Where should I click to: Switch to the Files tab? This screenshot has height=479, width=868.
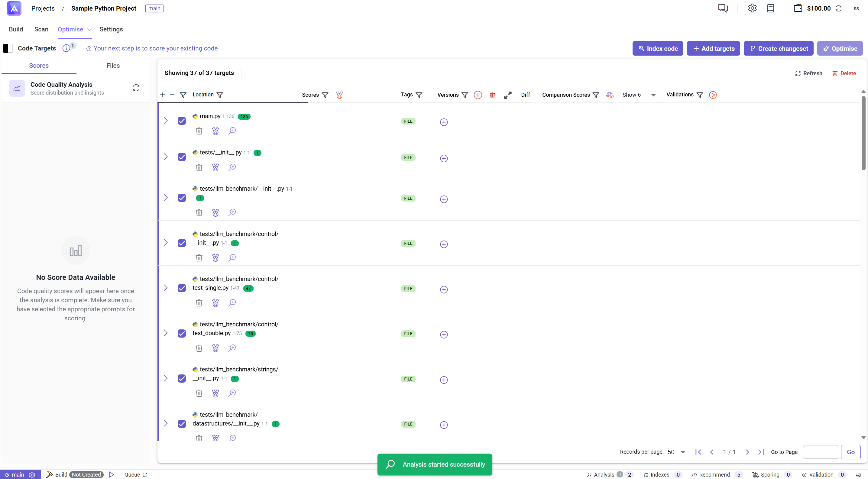112,65
